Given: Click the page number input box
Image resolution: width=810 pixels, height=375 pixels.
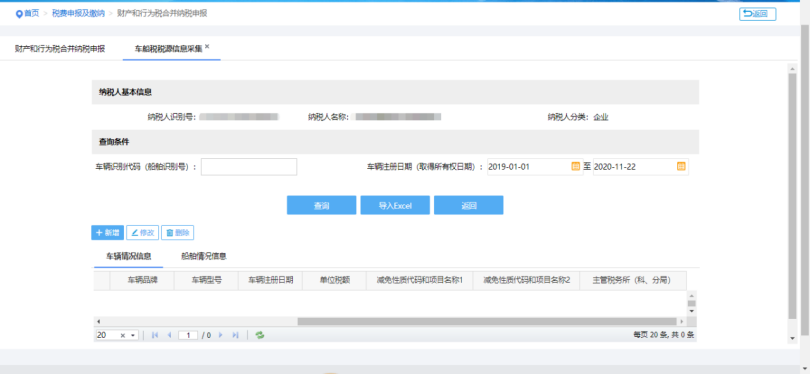Looking at the screenshot, I should tap(188, 335).
